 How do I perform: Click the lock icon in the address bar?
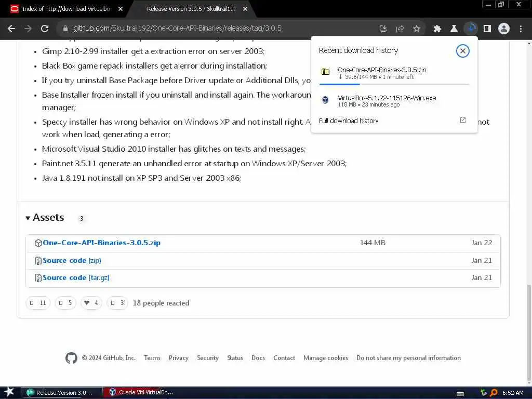click(65, 29)
